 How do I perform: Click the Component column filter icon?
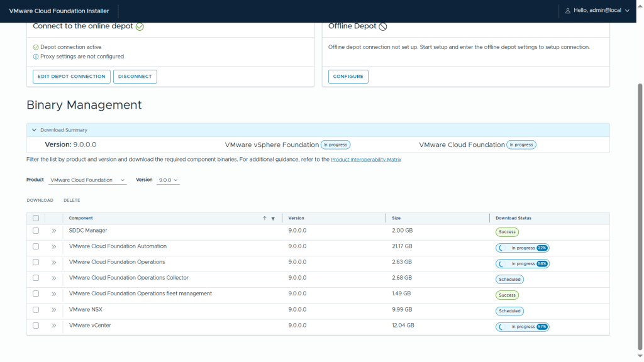273,219
